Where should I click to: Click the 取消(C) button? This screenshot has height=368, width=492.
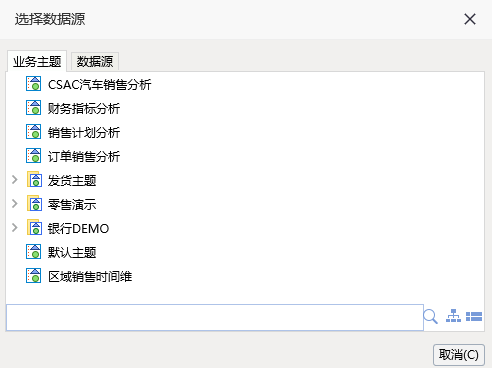point(459,355)
